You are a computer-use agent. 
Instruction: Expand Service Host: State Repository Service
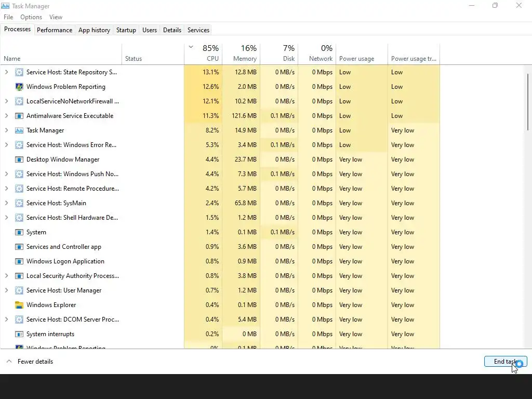point(6,72)
